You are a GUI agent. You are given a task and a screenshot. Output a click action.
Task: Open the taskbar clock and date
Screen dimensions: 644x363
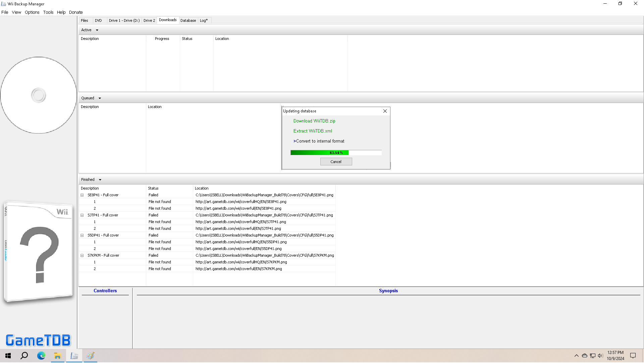coord(615,356)
